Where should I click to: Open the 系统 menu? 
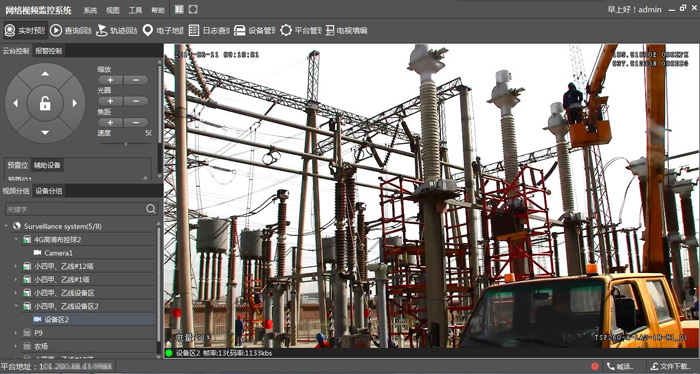(90, 10)
